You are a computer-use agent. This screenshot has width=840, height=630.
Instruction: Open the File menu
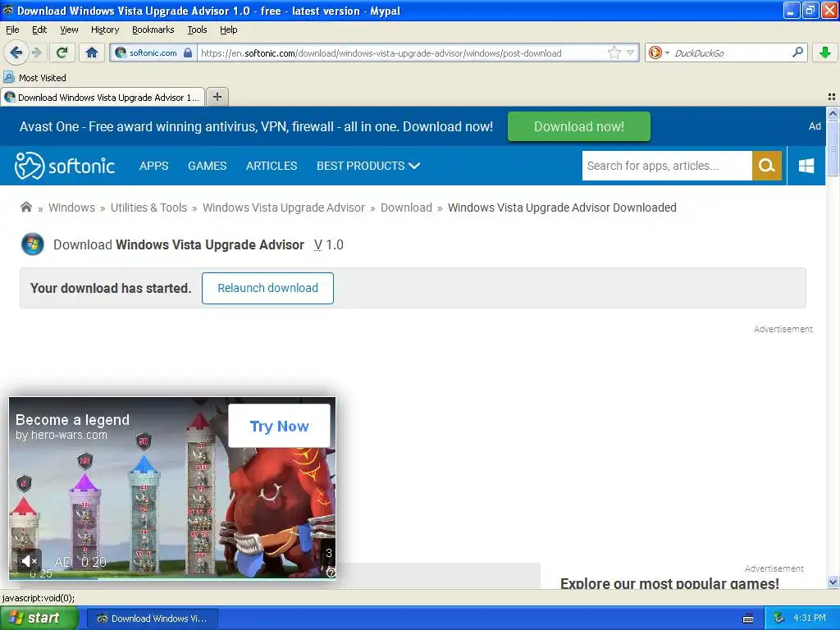12,30
